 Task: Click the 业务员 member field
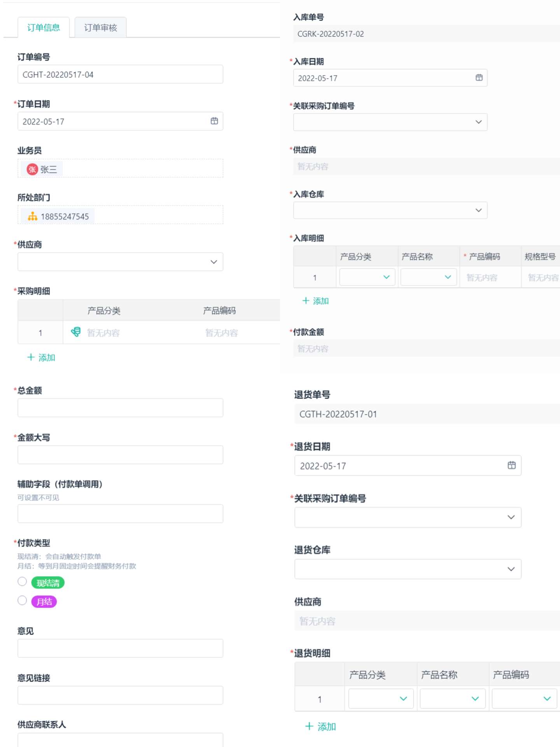click(120, 168)
